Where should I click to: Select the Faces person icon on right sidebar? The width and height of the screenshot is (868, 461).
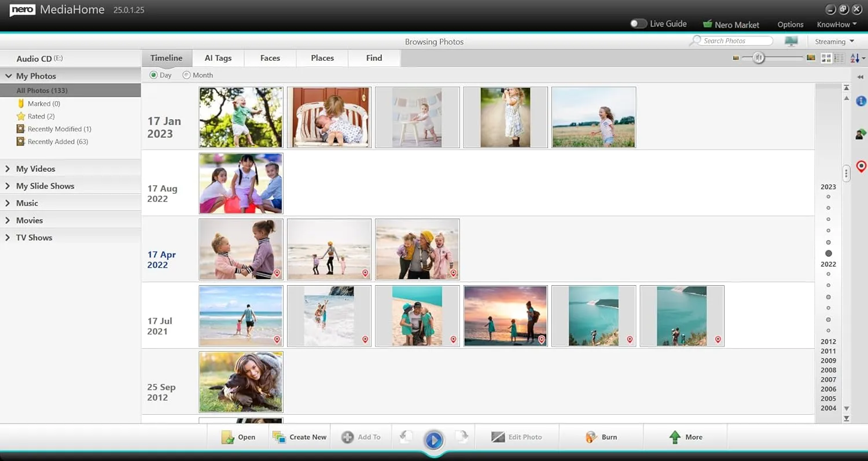tap(860, 134)
